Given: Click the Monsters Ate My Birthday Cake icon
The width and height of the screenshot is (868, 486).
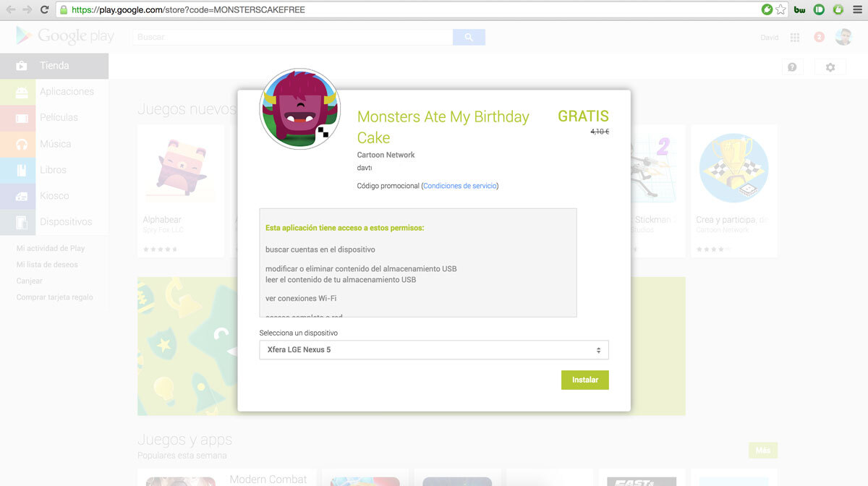Looking at the screenshot, I should (x=299, y=109).
